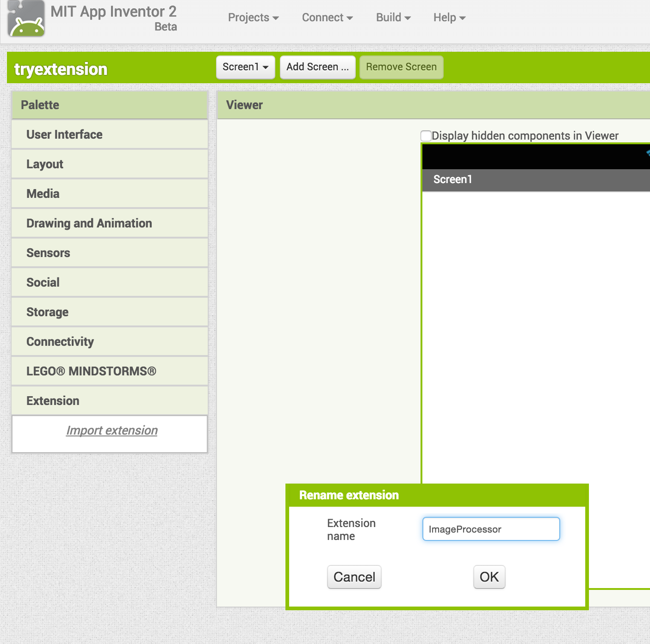Click the Add Screen button
Image resolution: width=650 pixels, height=644 pixels.
[x=317, y=67]
